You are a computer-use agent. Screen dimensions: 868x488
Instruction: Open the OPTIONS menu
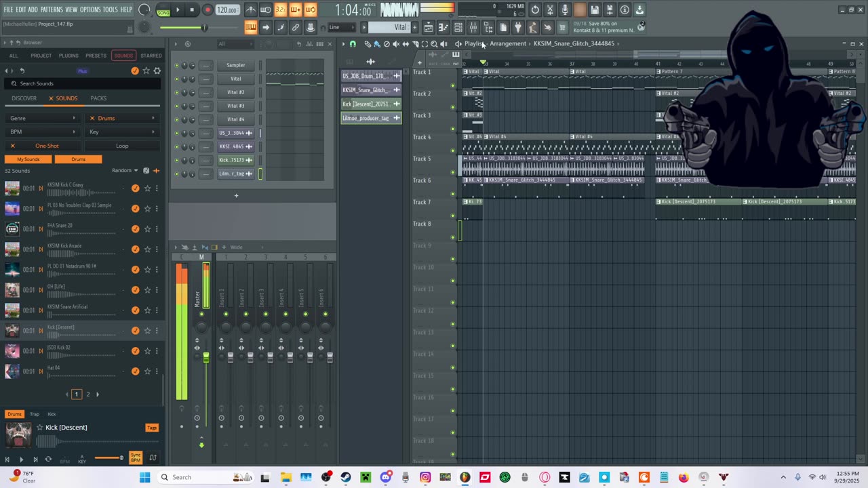[90, 9]
